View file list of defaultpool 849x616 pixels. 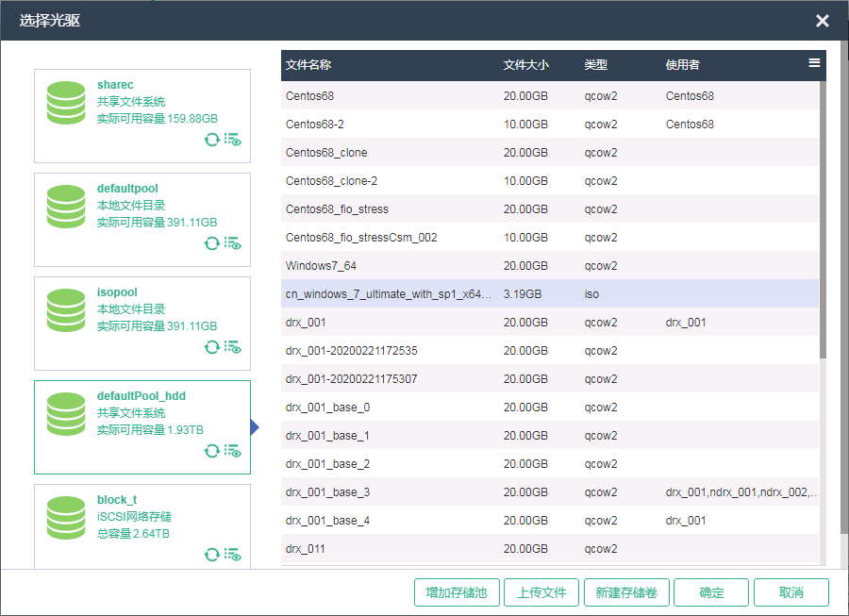[x=233, y=243]
